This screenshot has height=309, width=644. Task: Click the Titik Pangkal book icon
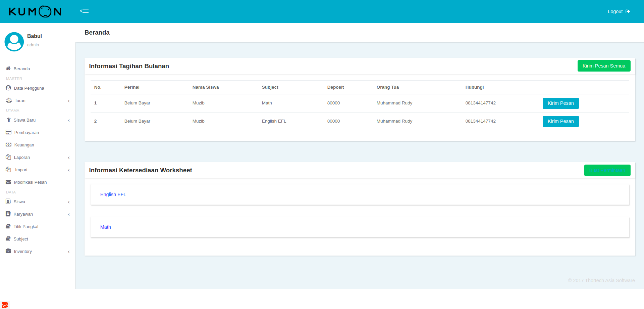(8, 226)
